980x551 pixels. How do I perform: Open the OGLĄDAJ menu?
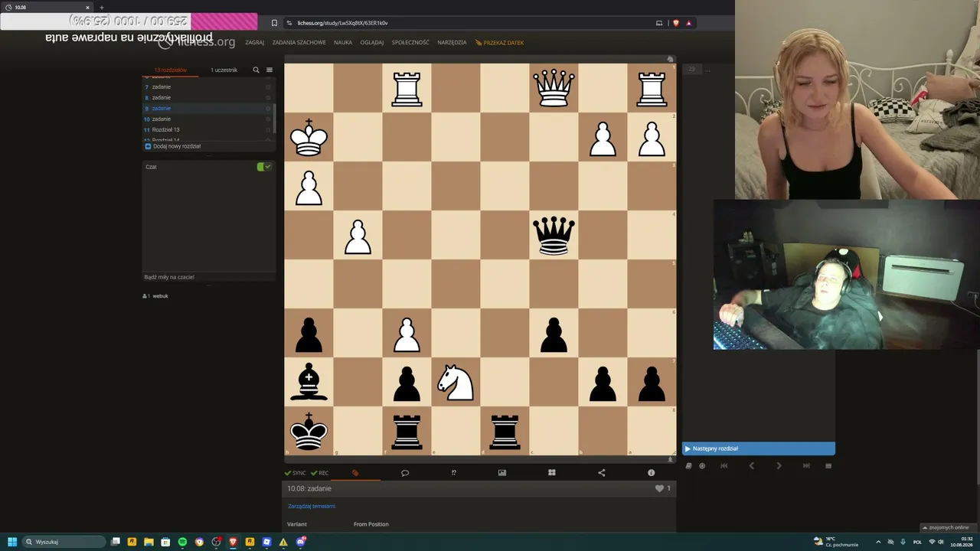(372, 43)
